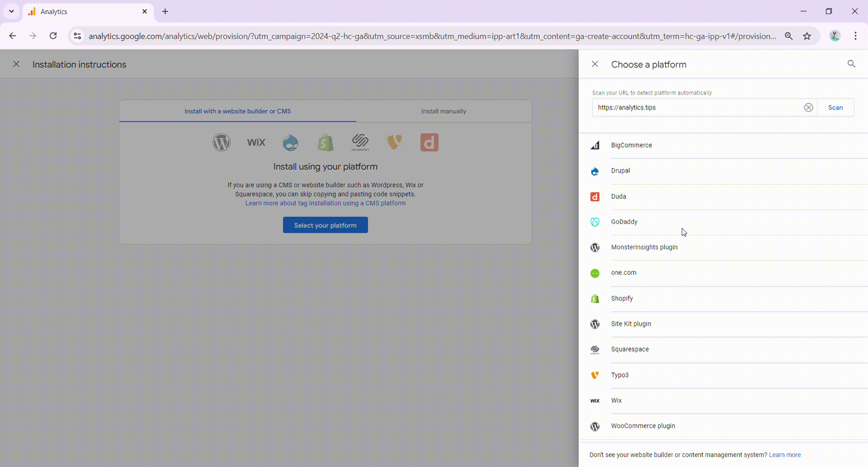The height and width of the screenshot is (467, 868).
Task: Select one.com platform text
Action: point(623,272)
